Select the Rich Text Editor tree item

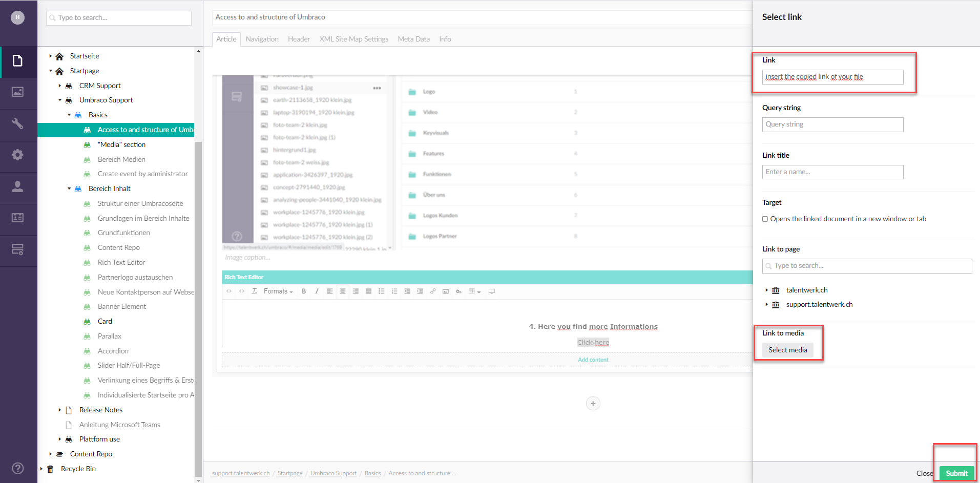[x=121, y=262]
